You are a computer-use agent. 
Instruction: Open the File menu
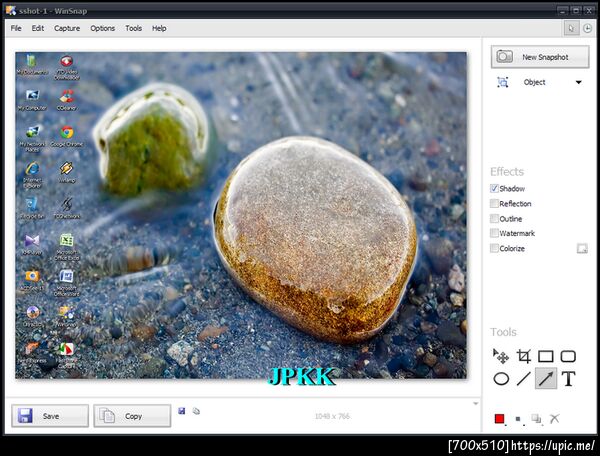(x=16, y=28)
